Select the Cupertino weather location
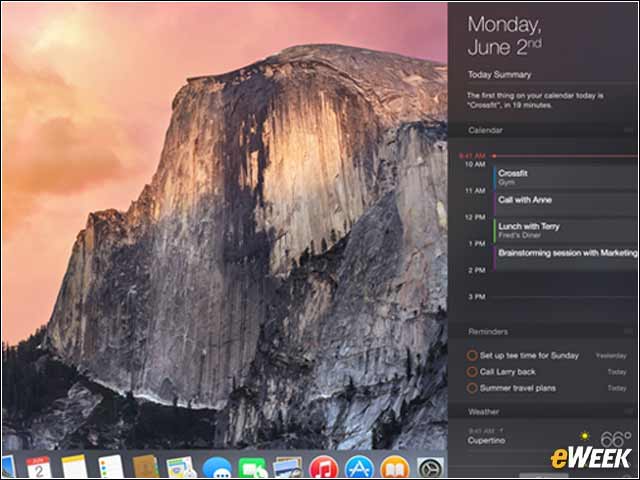 tap(487, 441)
